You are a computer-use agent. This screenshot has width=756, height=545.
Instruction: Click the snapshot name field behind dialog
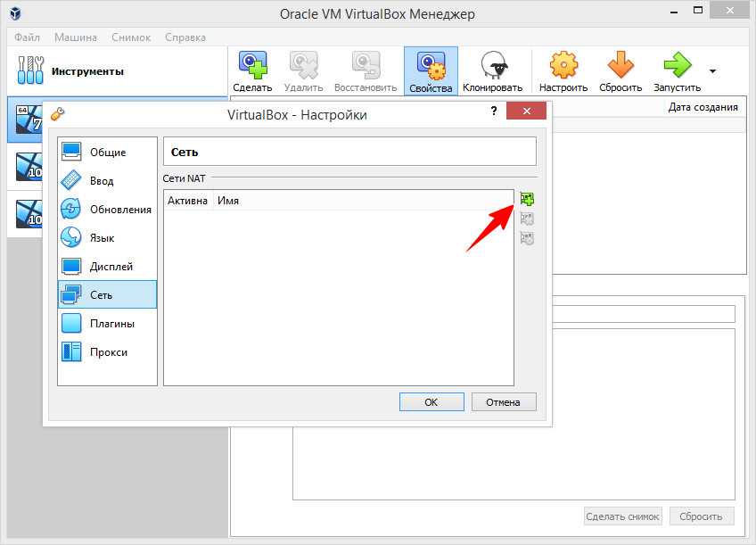(644, 313)
